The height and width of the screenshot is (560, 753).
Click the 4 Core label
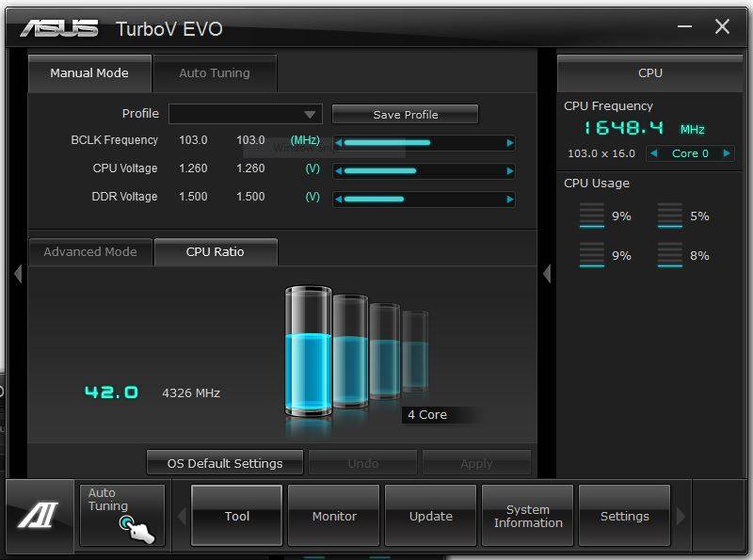[427, 414]
